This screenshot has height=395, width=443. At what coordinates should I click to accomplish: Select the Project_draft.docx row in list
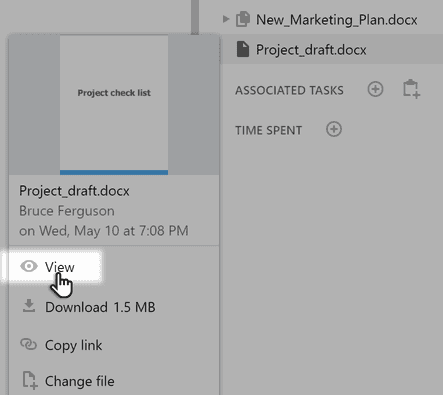(x=332, y=49)
